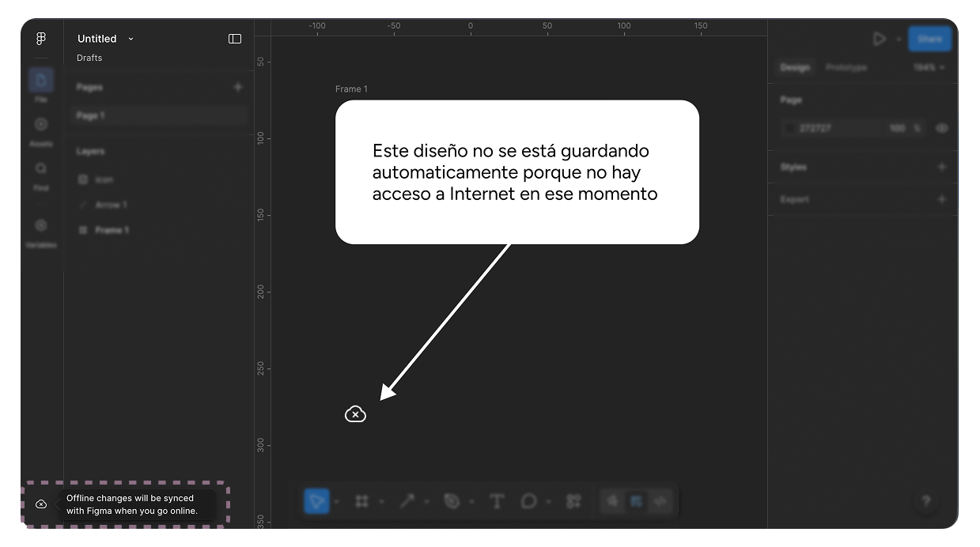The height and width of the screenshot is (547, 980).
Task: Click the page background color swatch
Action: click(789, 128)
